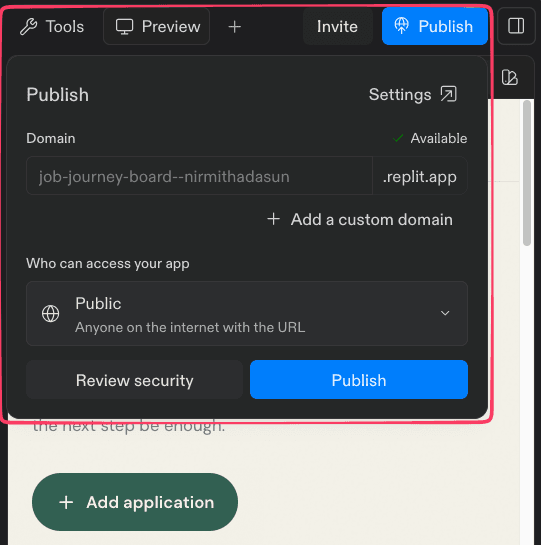Add a custom domain
This screenshot has height=545, width=541.
click(360, 219)
